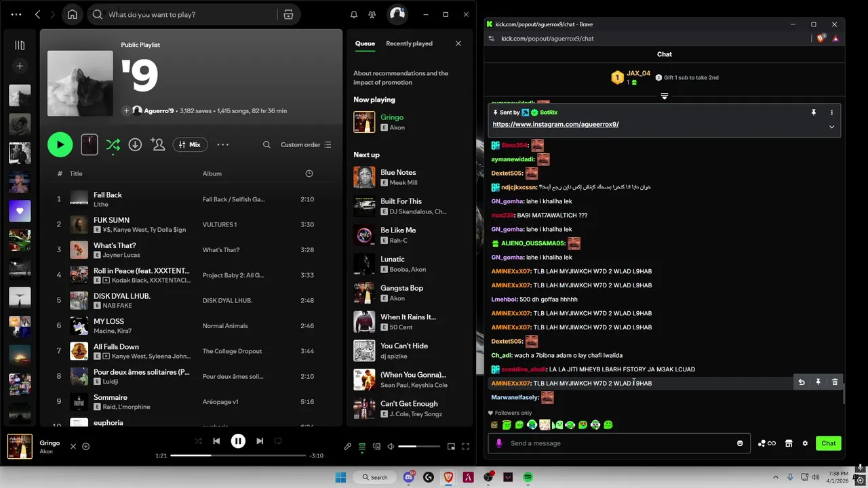Open the Custom order sort dropdown
This screenshot has height=488, width=868.
click(x=306, y=144)
